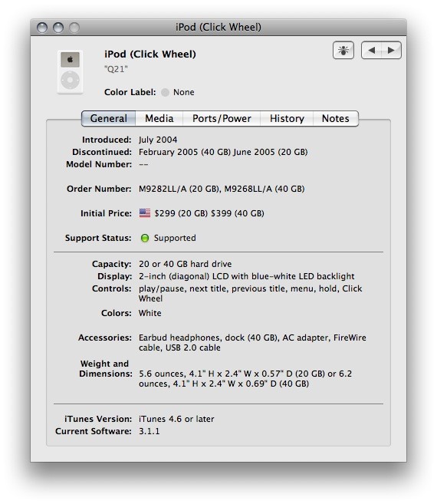
Task: Switch to the Media tab
Action: point(159,119)
